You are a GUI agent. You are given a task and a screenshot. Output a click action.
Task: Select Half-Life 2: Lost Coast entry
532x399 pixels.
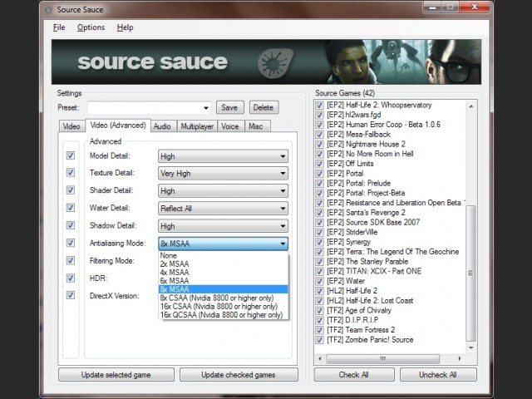(370, 301)
